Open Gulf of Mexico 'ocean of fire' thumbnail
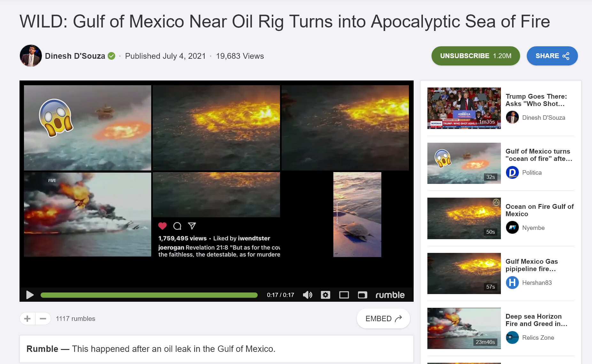The height and width of the screenshot is (364, 592). (x=464, y=163)
